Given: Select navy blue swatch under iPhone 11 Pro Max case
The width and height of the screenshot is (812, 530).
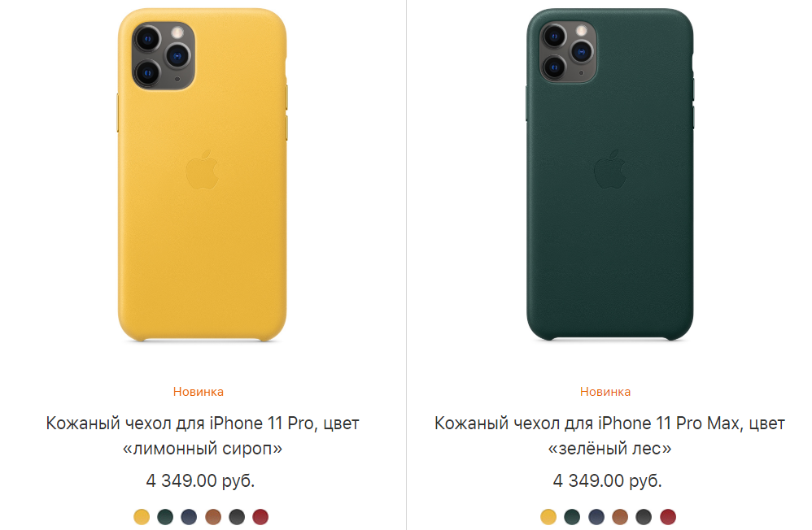Looking at the screenshot, I should pos(596,516).
